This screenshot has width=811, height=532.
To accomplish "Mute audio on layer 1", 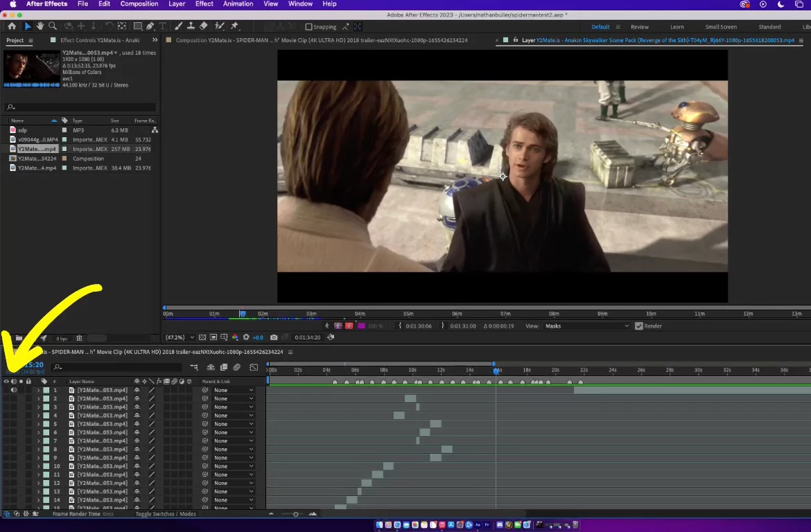I will (x=13, y=390).
